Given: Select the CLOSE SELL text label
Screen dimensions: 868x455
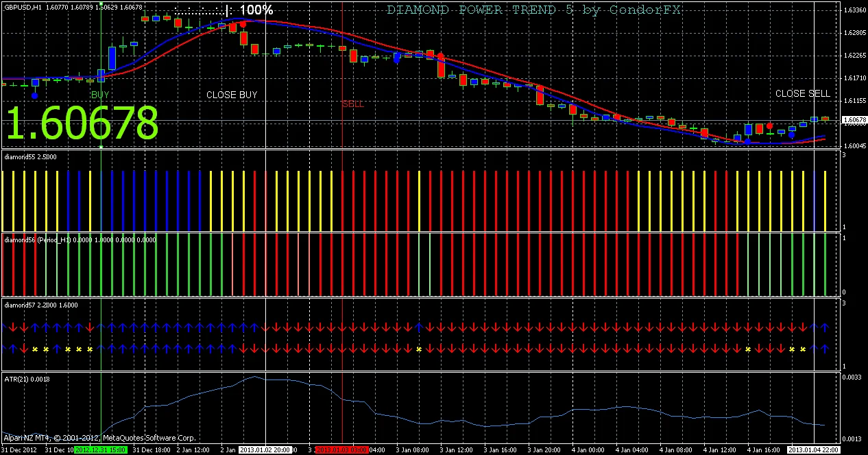Looking at the screenshot, I should [802, 93].
